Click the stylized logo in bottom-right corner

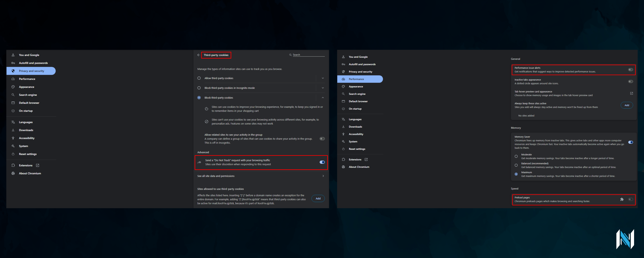[x=625, y=239]
